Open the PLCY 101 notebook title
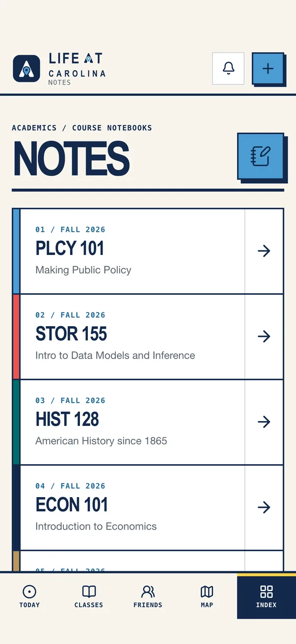Viewport: 296px width, 644px height. [x=70, y=249]
